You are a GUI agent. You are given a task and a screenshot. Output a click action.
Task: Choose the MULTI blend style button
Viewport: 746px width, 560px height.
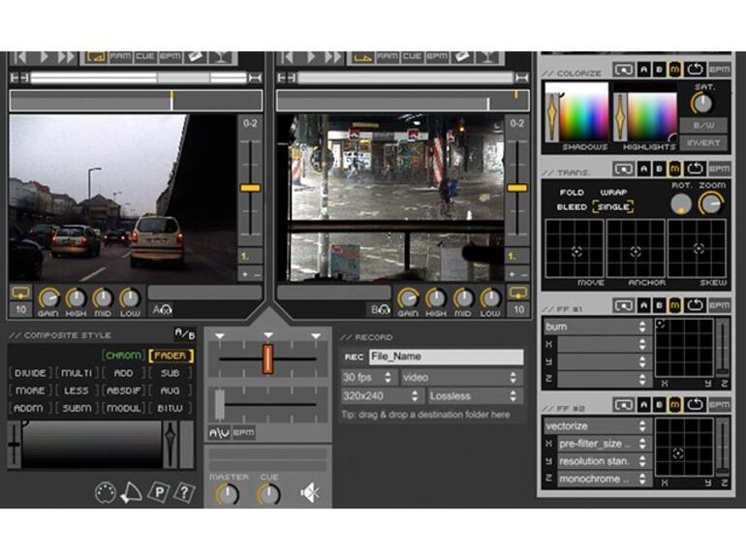pyautogui.click(x=76, y=373)
